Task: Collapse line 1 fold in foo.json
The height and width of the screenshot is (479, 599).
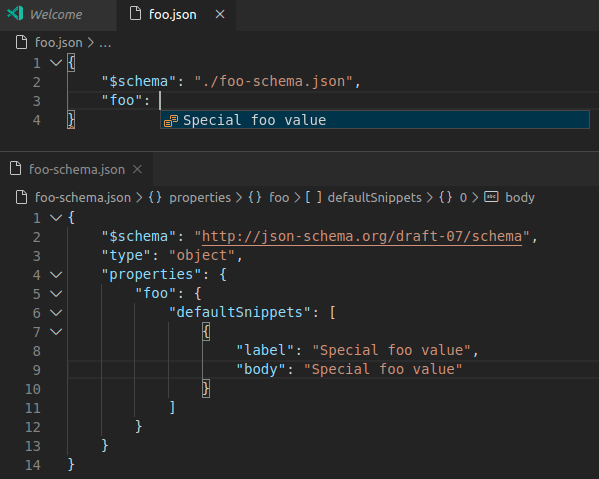Action: 56,63
